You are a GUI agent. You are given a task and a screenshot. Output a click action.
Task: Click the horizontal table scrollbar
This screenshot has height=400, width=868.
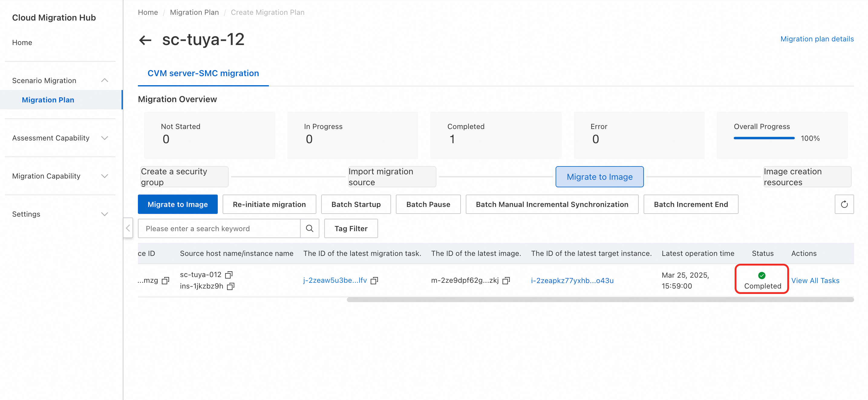click(600, 300)
